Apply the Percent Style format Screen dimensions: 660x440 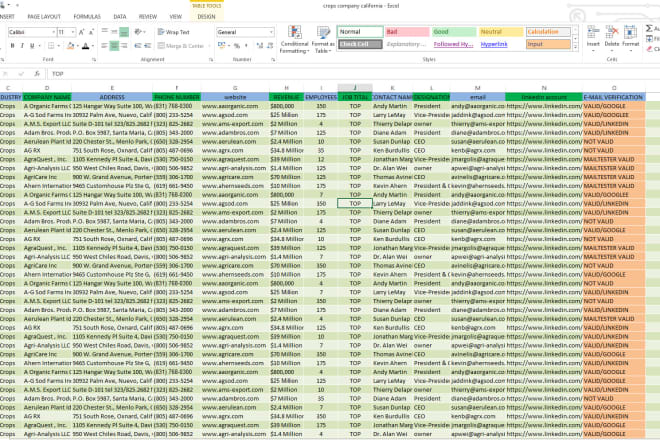(237, 45)
